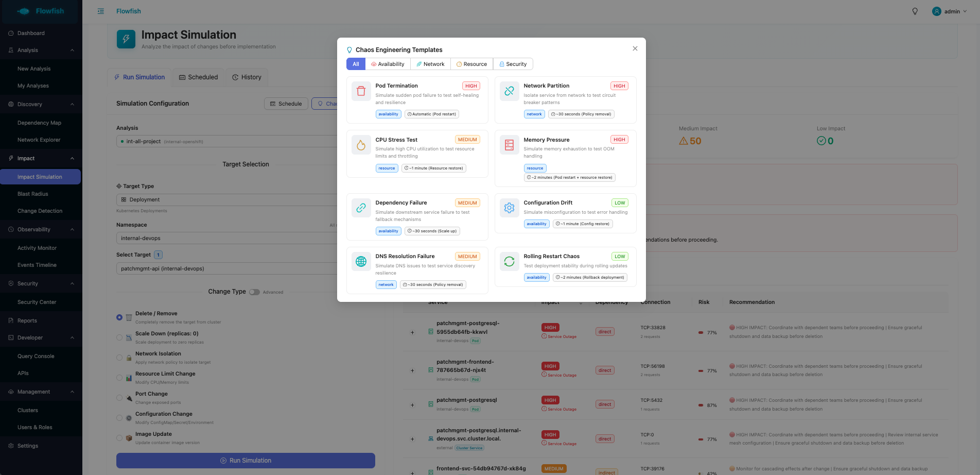Image resolution: width=980 pixels, height=475 pixels.
Task: Click the lightbulb icon in top header
Action: 915,11
